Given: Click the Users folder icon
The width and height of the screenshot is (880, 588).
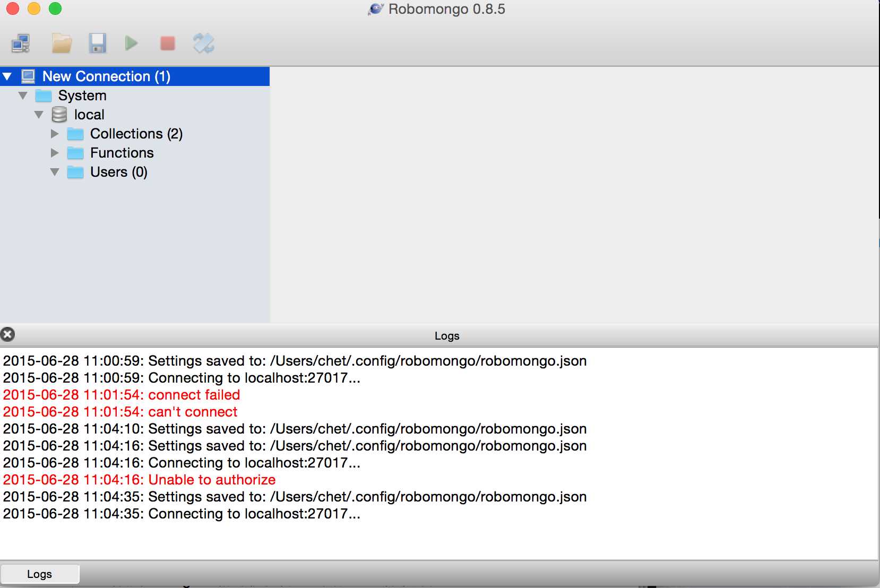Looking at the screenshot, I should [x=75, y=172].
